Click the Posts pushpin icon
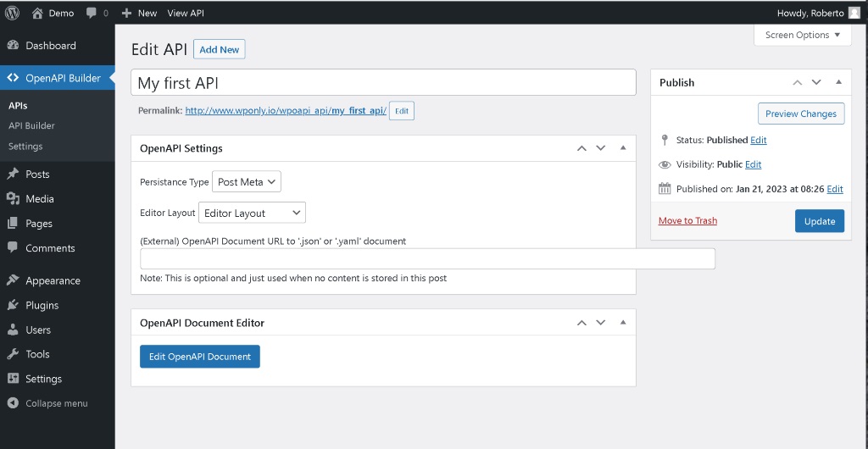The image size is (868, 449). 13,175
